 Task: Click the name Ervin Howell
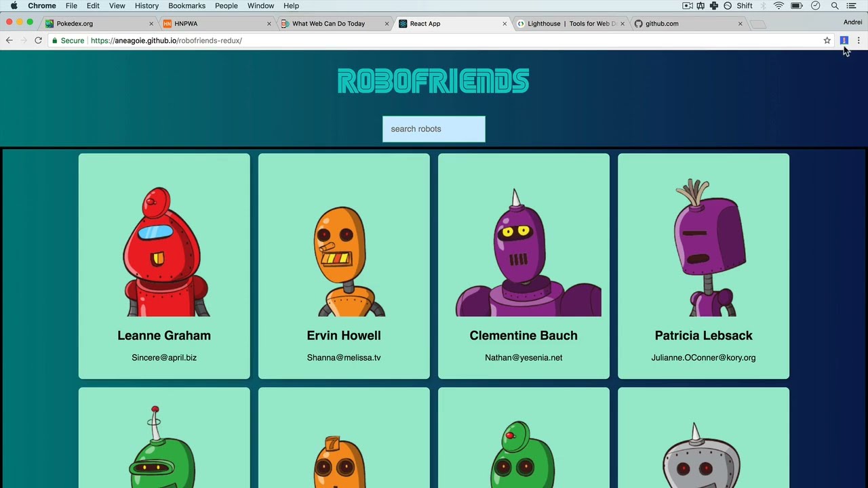(x=344, y=335)
